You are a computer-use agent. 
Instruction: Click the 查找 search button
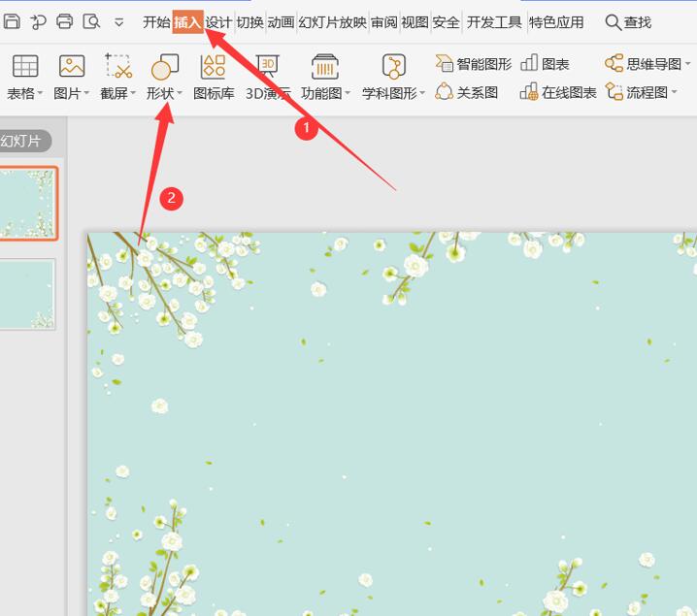628,21
